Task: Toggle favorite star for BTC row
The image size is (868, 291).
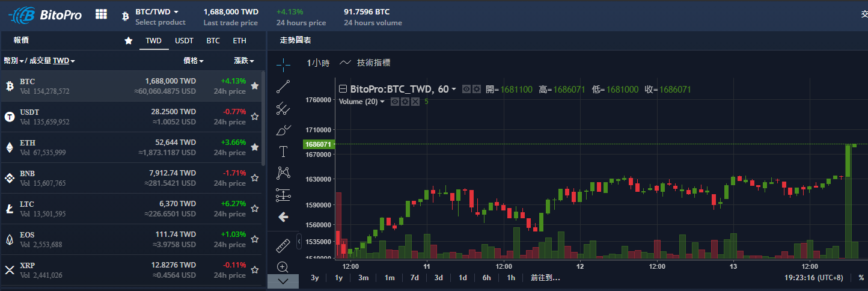Action: point(255,86)
